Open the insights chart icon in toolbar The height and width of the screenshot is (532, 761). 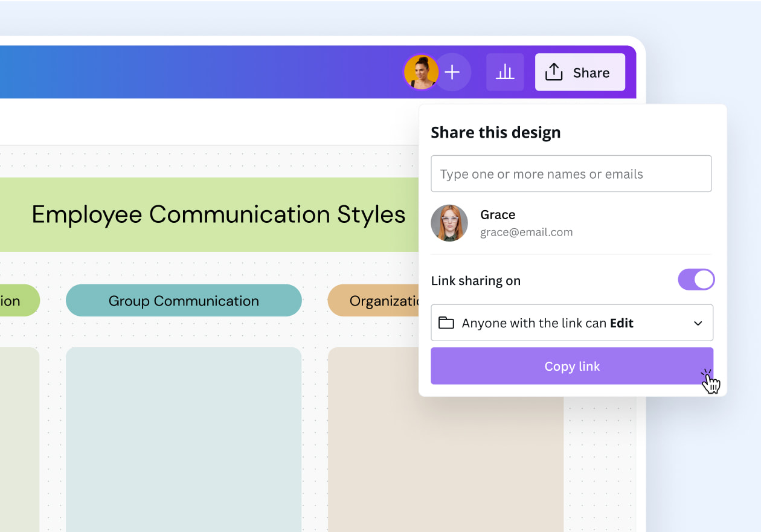click(x=505, y=72)
